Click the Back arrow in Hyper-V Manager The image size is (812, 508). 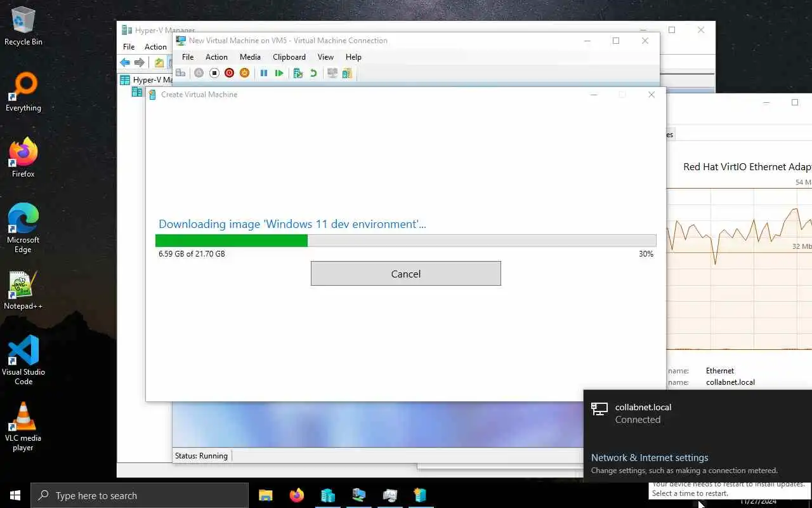click(x=125, y=62)
